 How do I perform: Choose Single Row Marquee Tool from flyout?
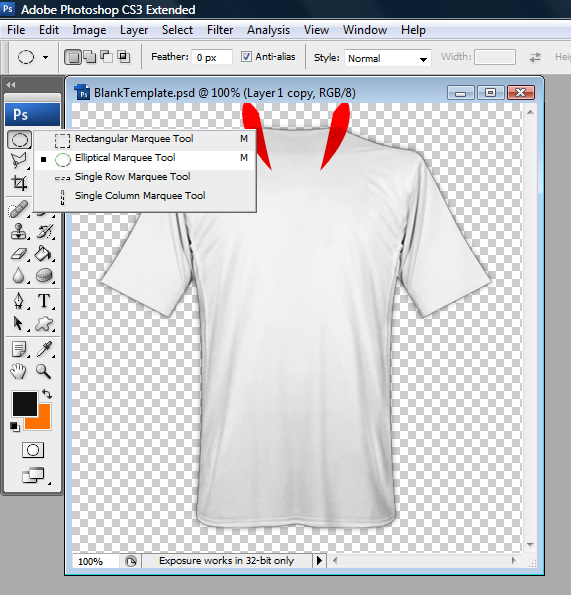point(145,177)
